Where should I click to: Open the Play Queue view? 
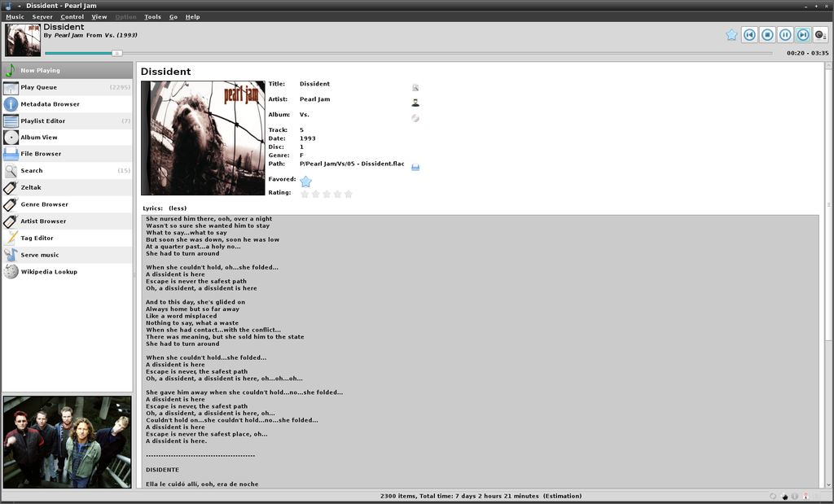coord(67,87)
